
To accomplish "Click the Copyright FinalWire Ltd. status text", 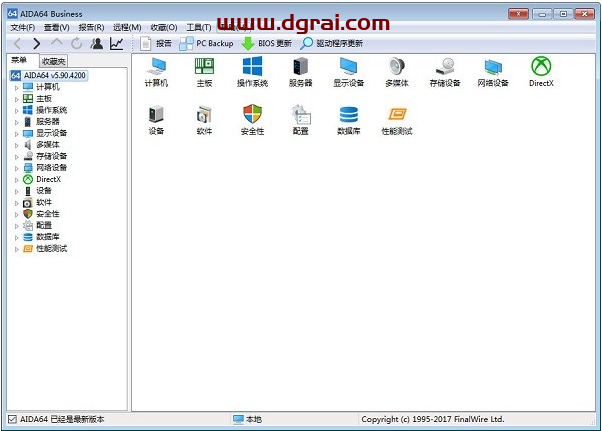I will (x=433, y=419).
